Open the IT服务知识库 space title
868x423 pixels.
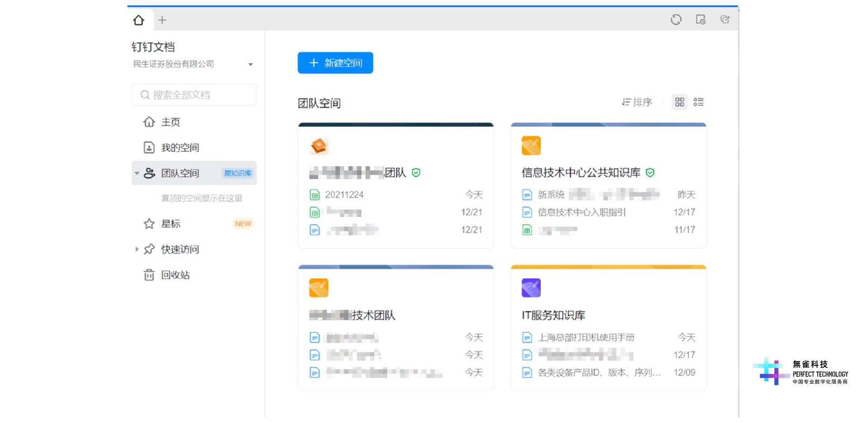point(553,315)
